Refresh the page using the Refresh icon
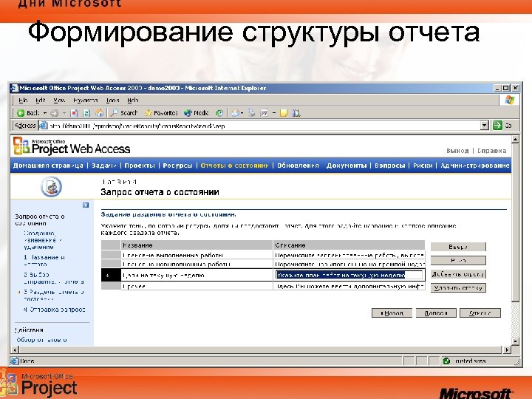532x399 pixels. pos(86,113)
